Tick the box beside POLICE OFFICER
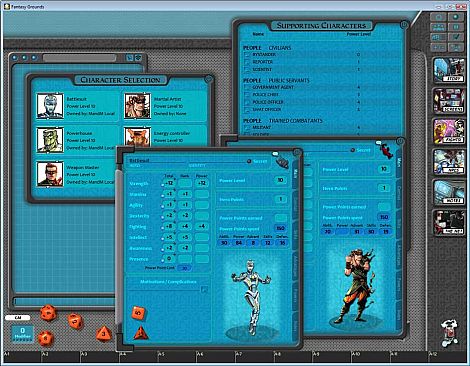470x366 pixels. pyautogui.click(x=247, y=102)
